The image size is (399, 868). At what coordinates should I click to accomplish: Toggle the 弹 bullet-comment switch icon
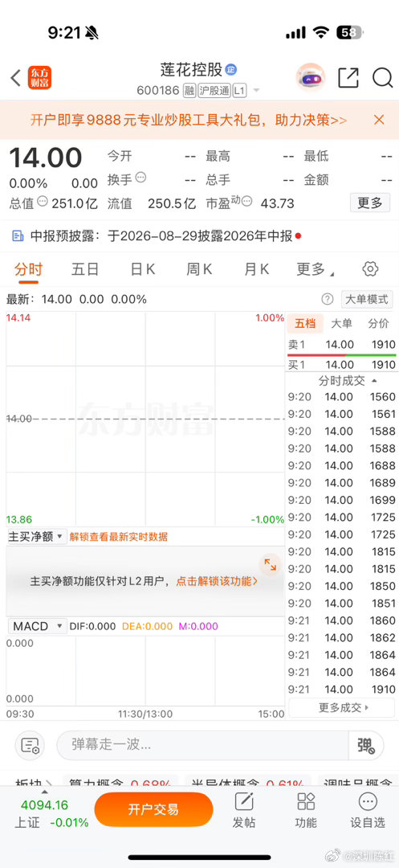pos(366,745)
